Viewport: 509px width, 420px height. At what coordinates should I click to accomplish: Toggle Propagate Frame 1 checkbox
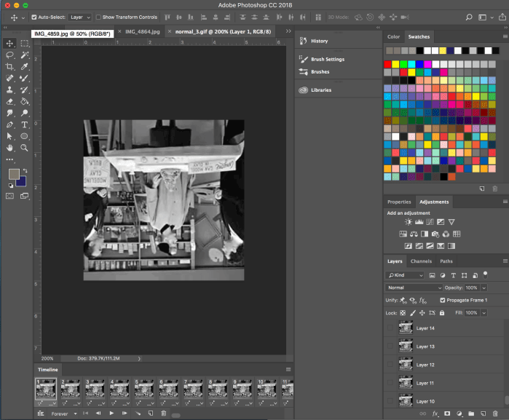pos(443,300)
